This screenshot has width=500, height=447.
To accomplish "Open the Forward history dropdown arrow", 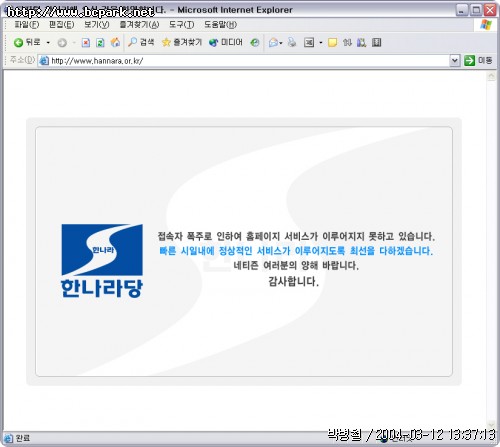I will click(74, 42).
